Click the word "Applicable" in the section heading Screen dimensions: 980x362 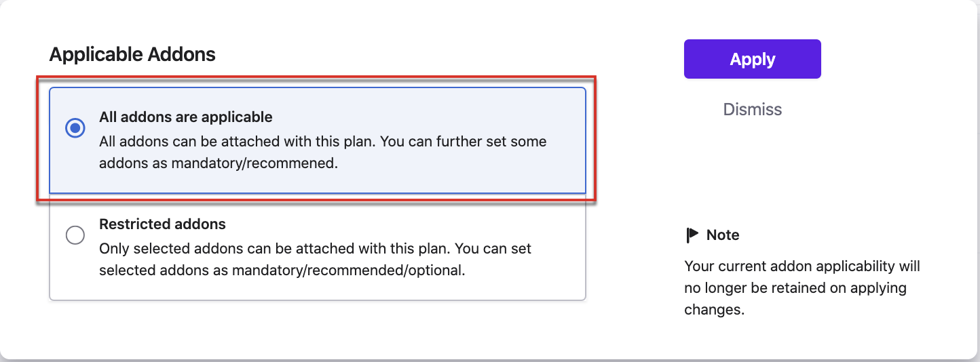coord(87,54)
